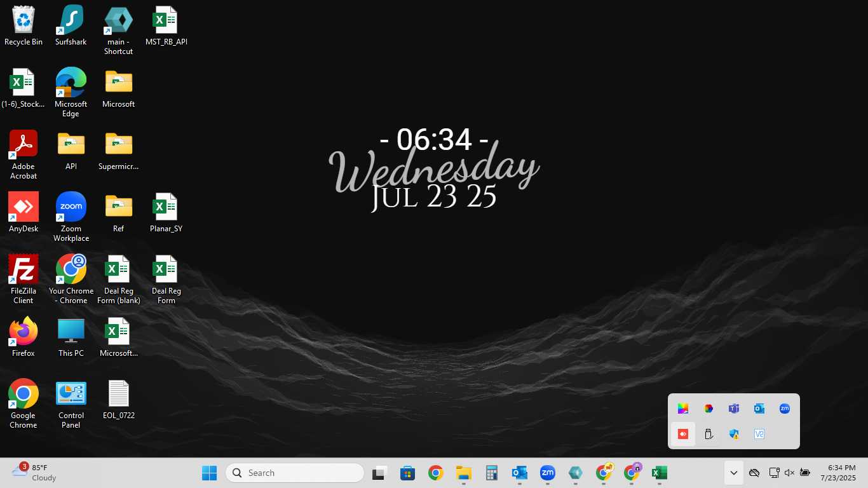Viewport: 868px width, 488px height.
Task: Click the muted volume speaker icon
Action: tap(790, 473)
